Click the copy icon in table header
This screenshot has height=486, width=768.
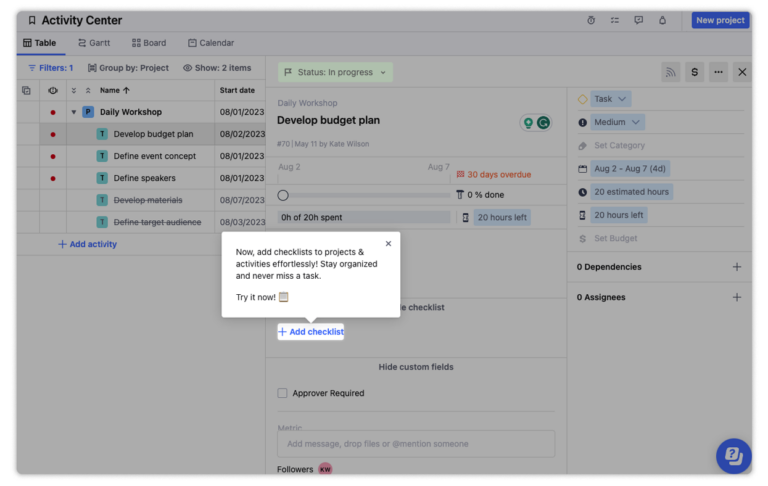26,90
